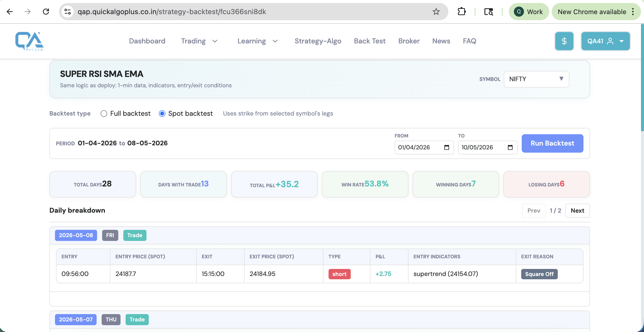Expand the Trading menu
This screenshot has width=644, height=332.
199,41
